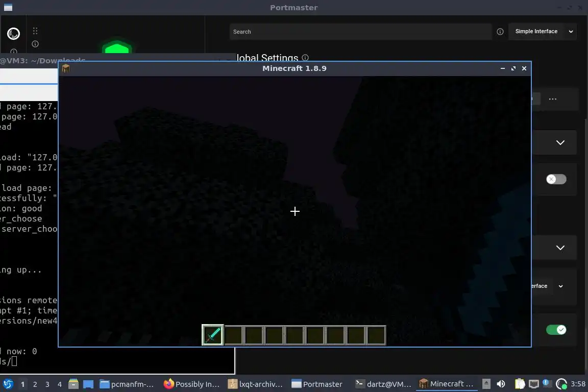
Task: Click the notification alert tray icon
Action: [546, 383]
